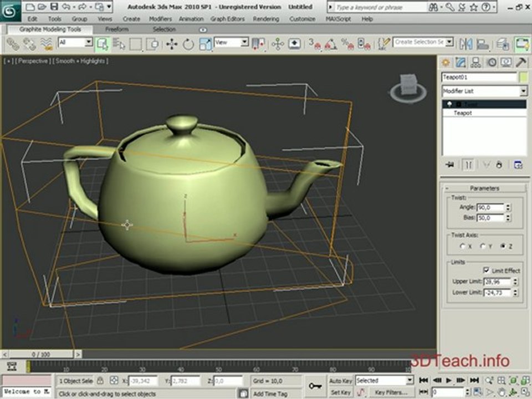Open the 3ds Max application button
The width and height of the screenshot is (532, 399).
[10, 10]
